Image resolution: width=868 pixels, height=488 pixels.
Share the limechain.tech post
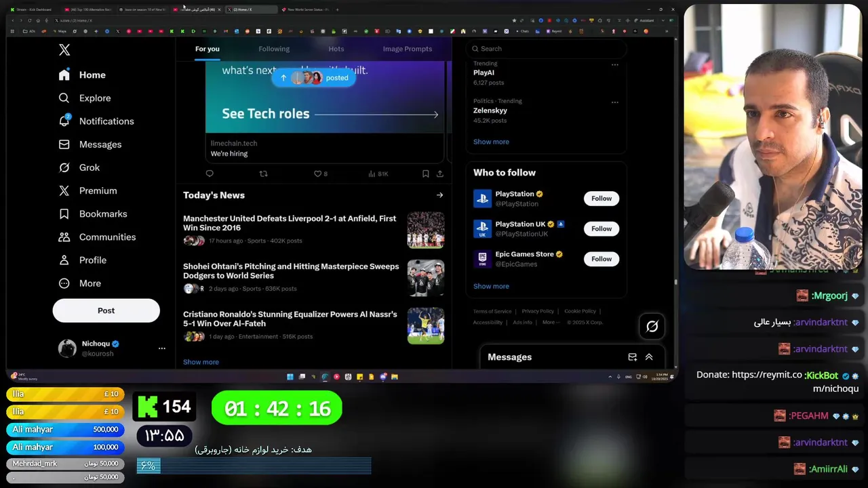point(439,174)
